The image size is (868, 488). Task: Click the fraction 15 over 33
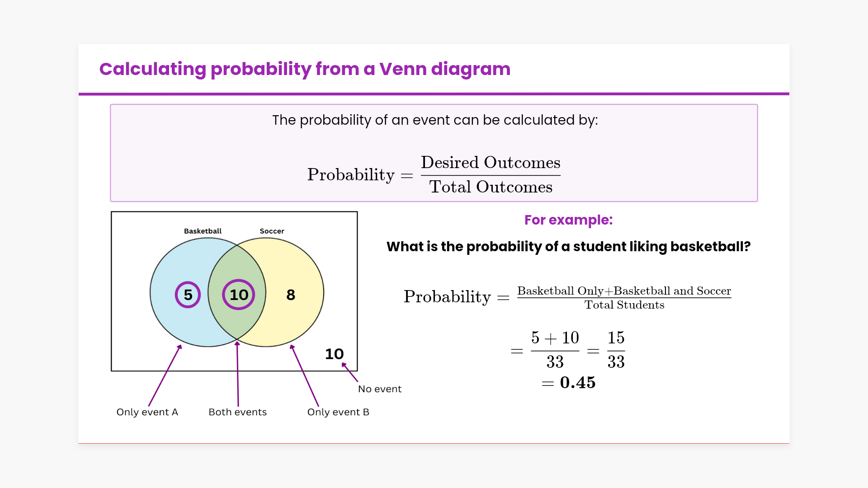pyautogui.click(x=616, y=350)
